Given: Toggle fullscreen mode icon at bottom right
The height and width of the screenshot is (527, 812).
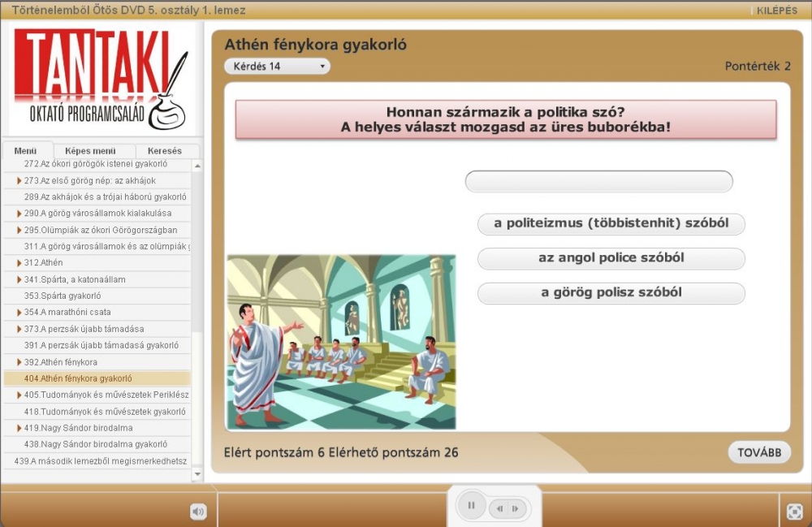Looking at the screenshot, I should pos(795,511).
